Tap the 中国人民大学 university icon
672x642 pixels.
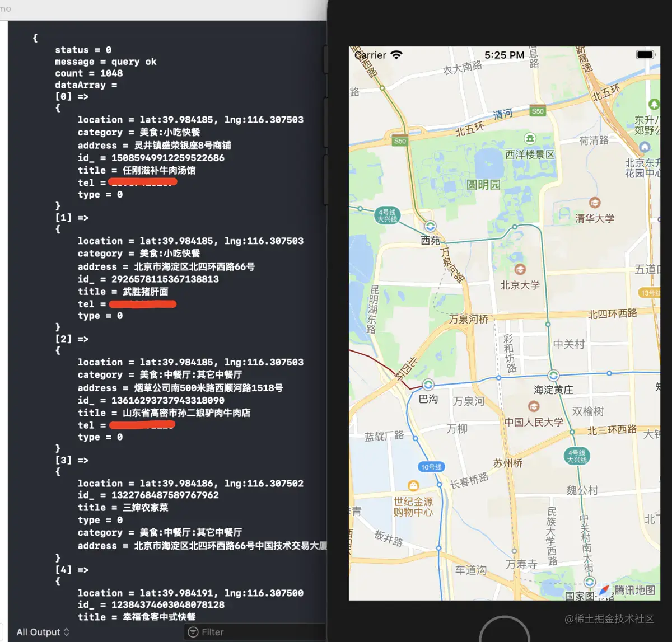click(534, 406)
